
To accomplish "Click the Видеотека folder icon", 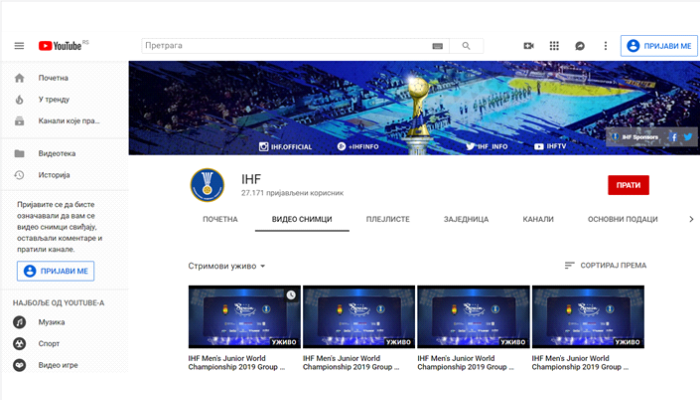I will [x=19, y=154].
